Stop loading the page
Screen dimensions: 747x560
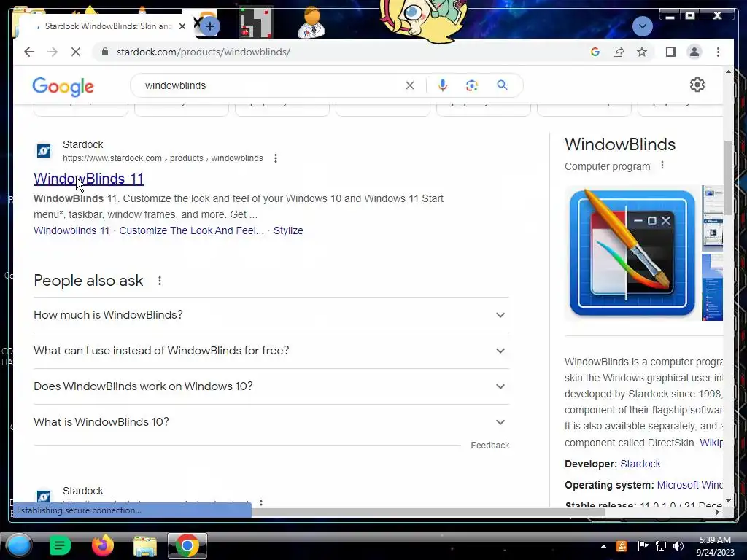pos(76,52)
